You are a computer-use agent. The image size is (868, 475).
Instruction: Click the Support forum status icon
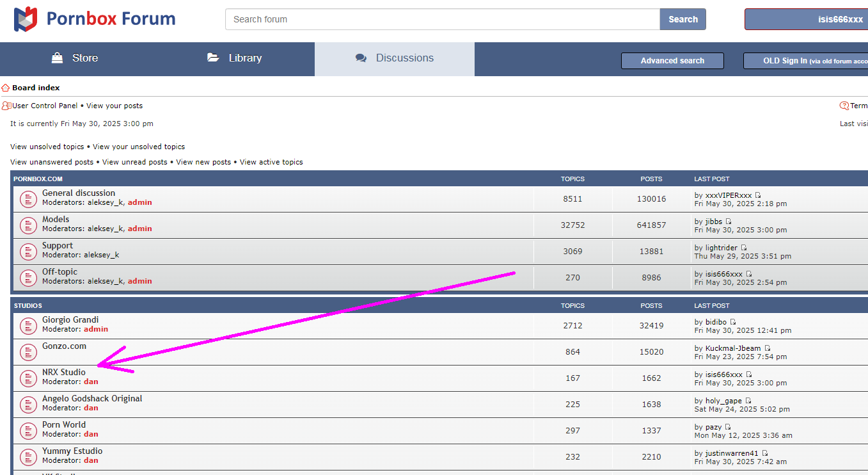pyautogui.click(x=28, y=252)
